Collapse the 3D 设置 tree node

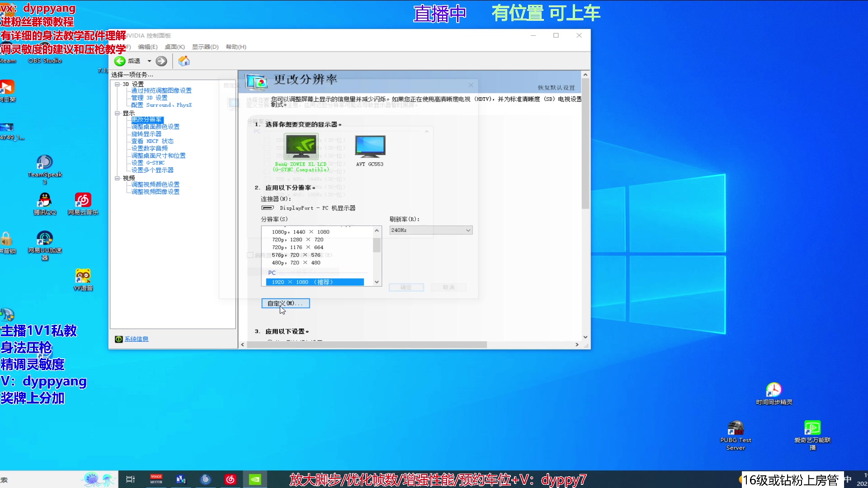[x=117, y=84]
